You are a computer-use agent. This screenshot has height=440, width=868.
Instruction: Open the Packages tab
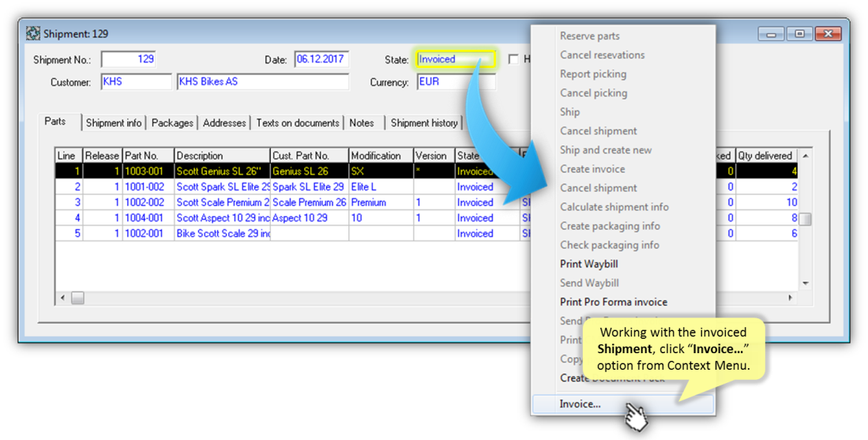(x=172, y=122)
